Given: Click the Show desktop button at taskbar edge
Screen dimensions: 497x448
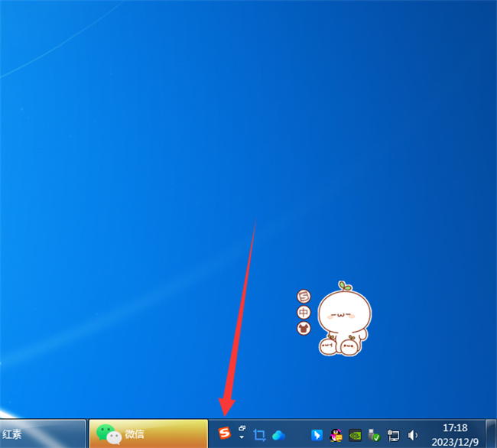Looking at the screenshot, I should coord(491,433).
